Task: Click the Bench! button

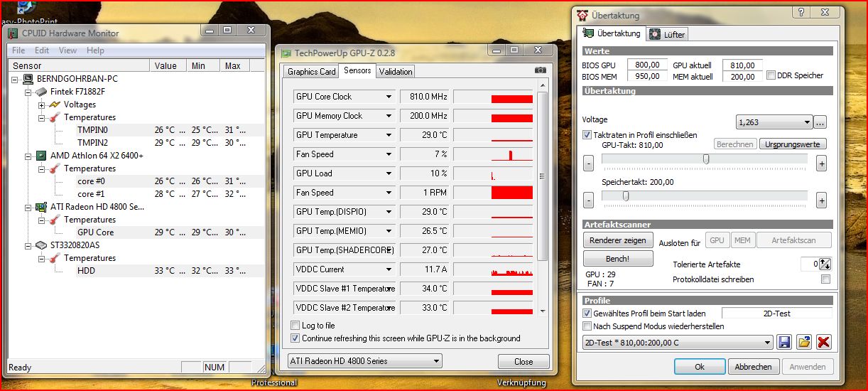Action: 617,259
